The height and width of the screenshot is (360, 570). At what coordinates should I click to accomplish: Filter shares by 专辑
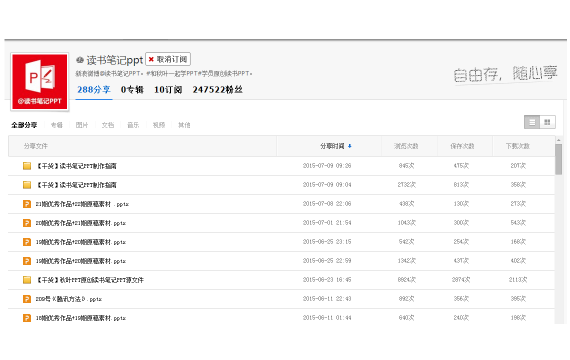pyautogui.click(x=57, y=125)
